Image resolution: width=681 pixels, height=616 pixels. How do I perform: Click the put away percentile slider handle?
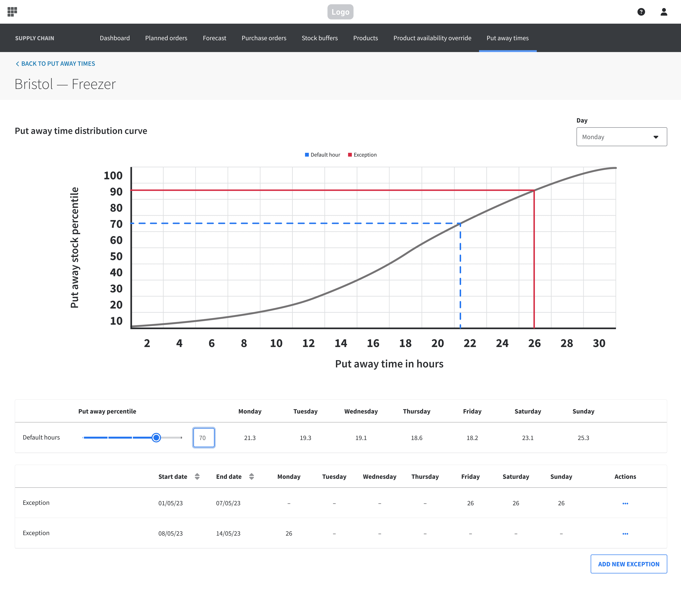coord(156,438)
